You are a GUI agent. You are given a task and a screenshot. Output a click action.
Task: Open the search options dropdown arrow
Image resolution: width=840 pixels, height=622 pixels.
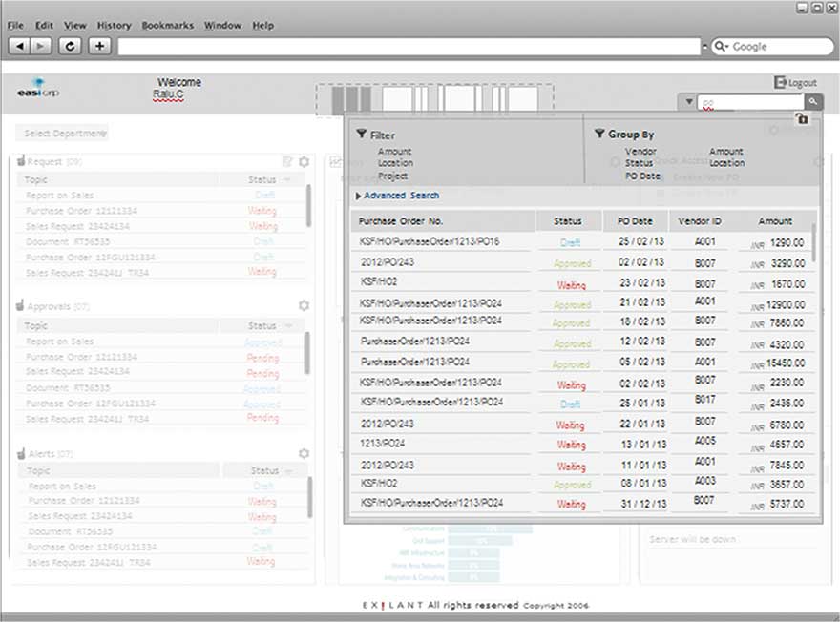click(689, 101)
